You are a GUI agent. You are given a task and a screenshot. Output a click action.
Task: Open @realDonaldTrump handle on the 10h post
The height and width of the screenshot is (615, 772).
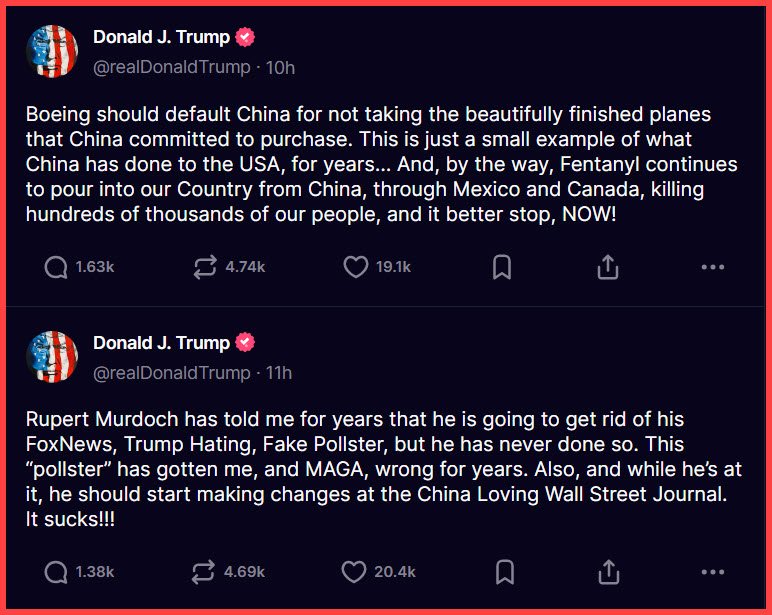coord(171,68)
